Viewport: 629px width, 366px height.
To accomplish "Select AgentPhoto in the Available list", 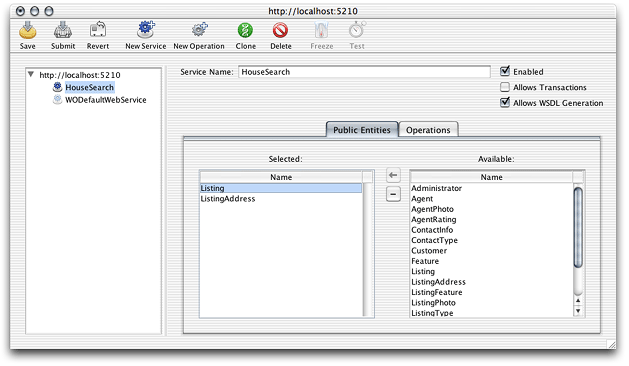I will coord(492,209).
